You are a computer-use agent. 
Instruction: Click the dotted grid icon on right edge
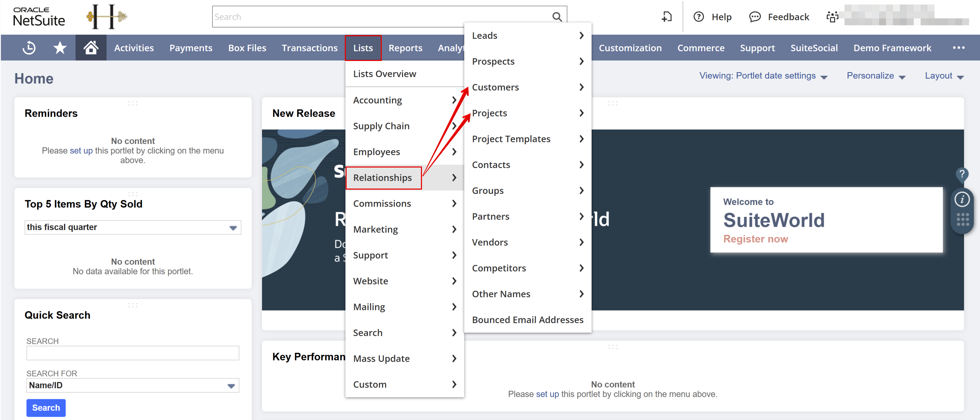pyautogui.click(x=962, y=219)
